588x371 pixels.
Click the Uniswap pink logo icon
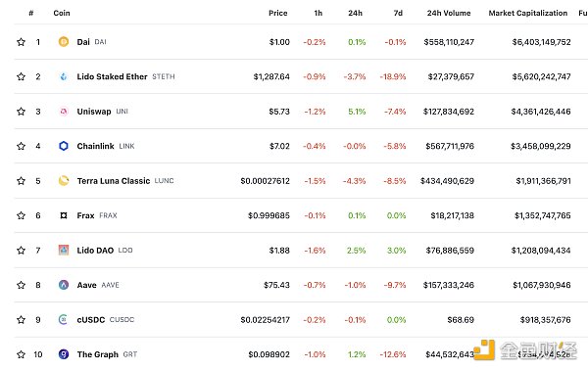click(x=64, y=112)
